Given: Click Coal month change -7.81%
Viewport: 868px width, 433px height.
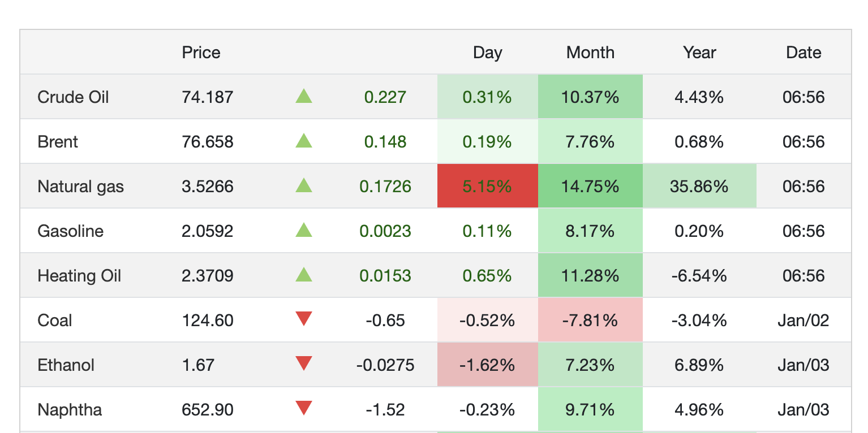Looking at the screenshot, I should (x=590, y=321).
